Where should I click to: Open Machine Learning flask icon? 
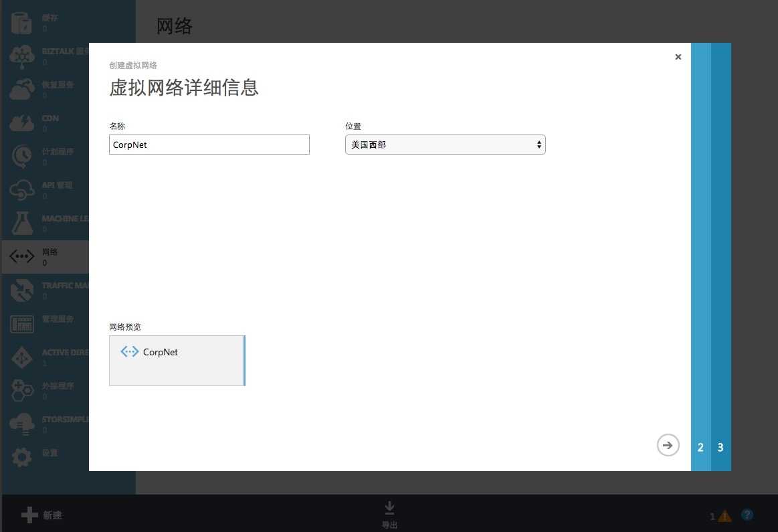[x=22, y=224]
